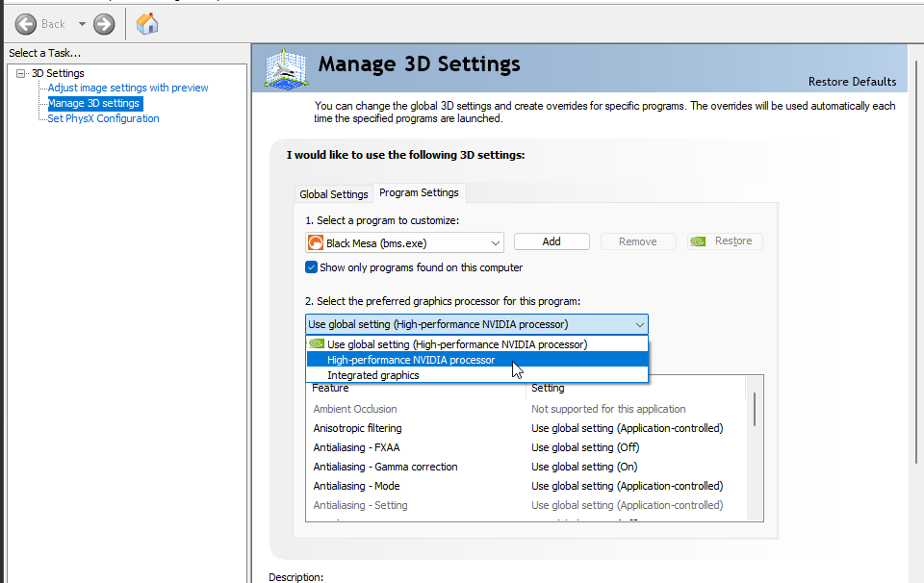Select Manage 3D settings in task tree
Viewport: 924px width, 583px height.
point(93,103)
